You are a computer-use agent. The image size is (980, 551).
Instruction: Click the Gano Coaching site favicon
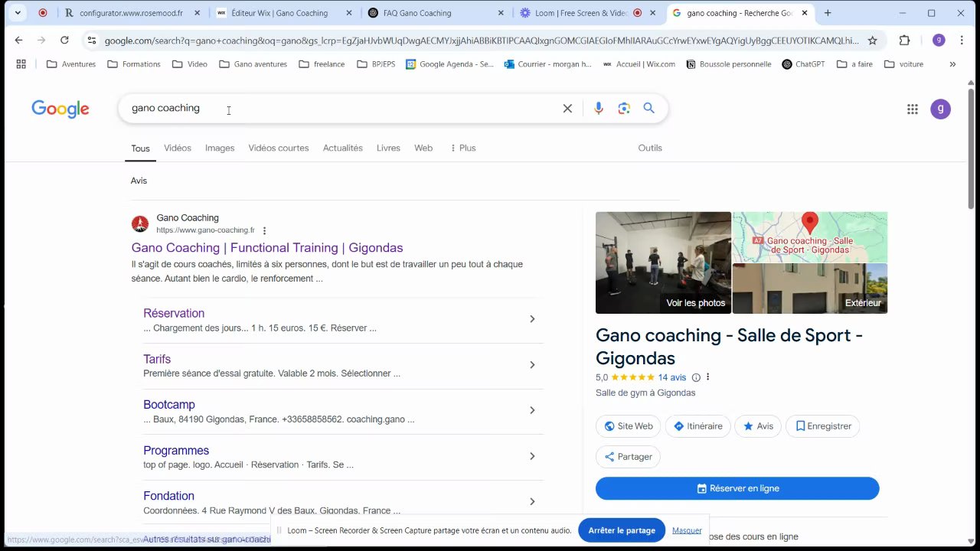click(140, 224)
